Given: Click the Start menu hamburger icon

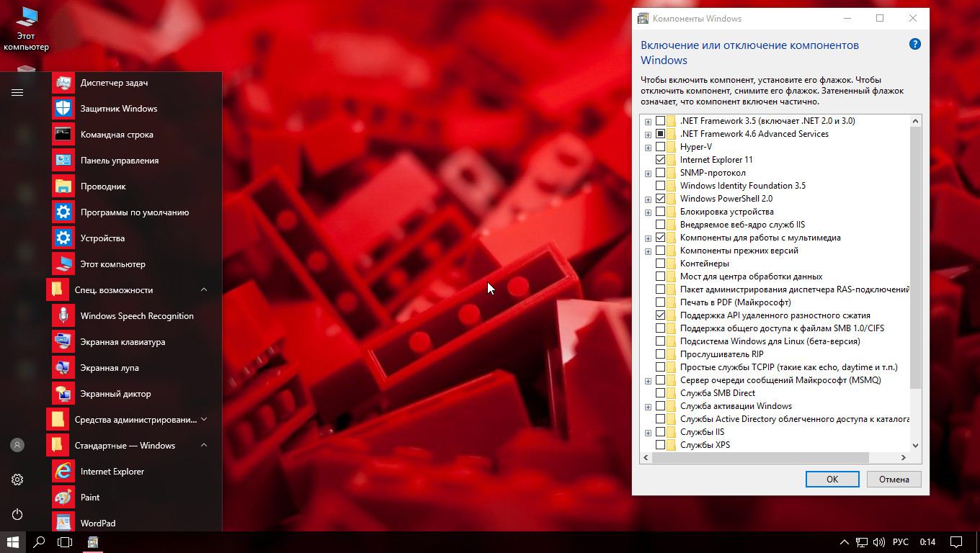Looking at the screenshot, I should click(17, 92).
